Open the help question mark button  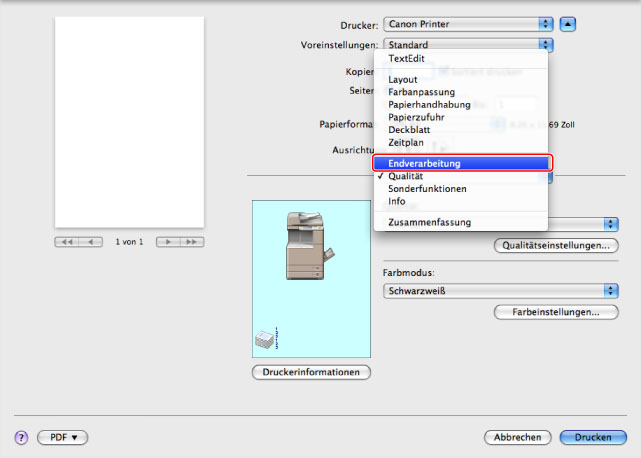point(20,437)
